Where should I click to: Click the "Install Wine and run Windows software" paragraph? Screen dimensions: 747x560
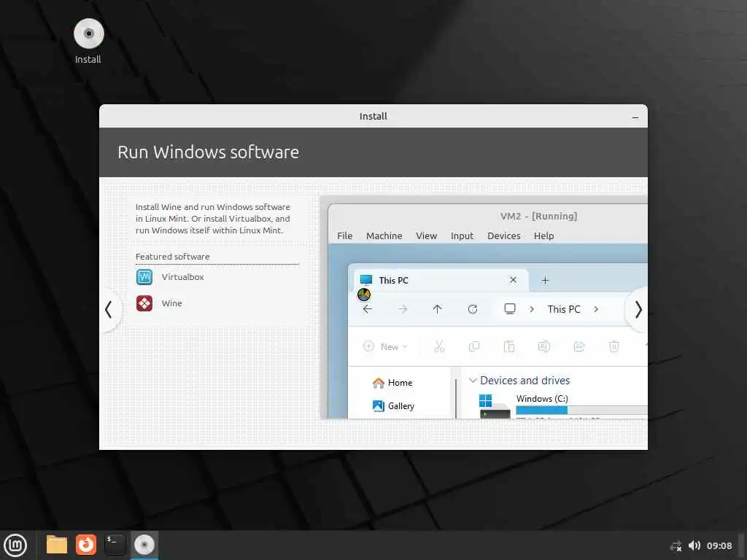(212, 219)
